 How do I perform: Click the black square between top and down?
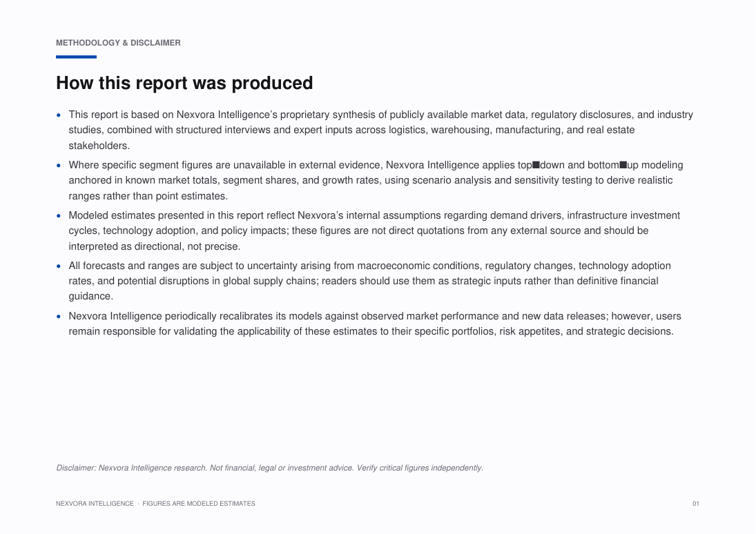(536, 166)
